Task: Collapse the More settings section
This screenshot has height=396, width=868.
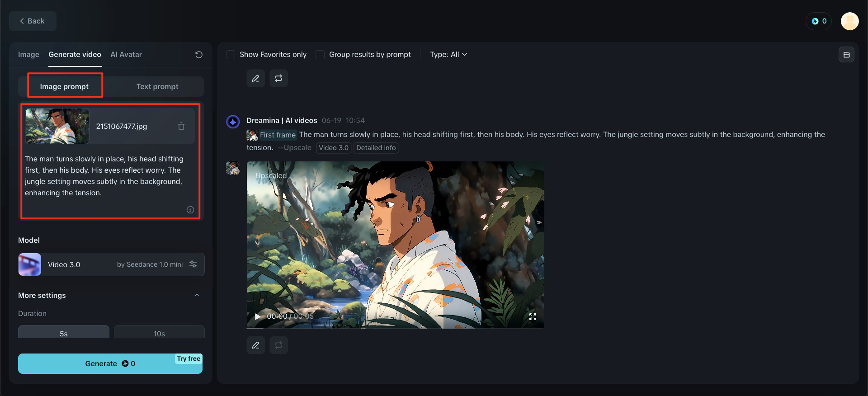Action: point(197,295)
